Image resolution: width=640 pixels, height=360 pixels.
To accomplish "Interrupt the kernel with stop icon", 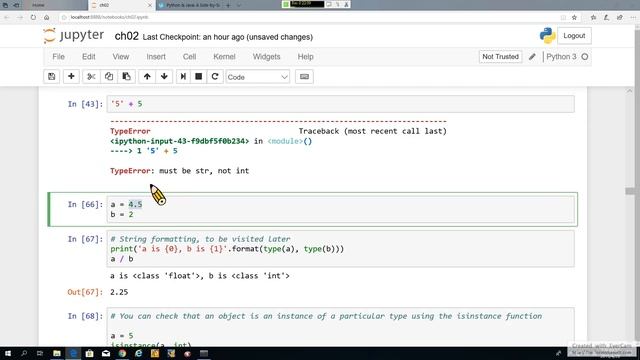I will pyautogui.click(x=199, y=77).
